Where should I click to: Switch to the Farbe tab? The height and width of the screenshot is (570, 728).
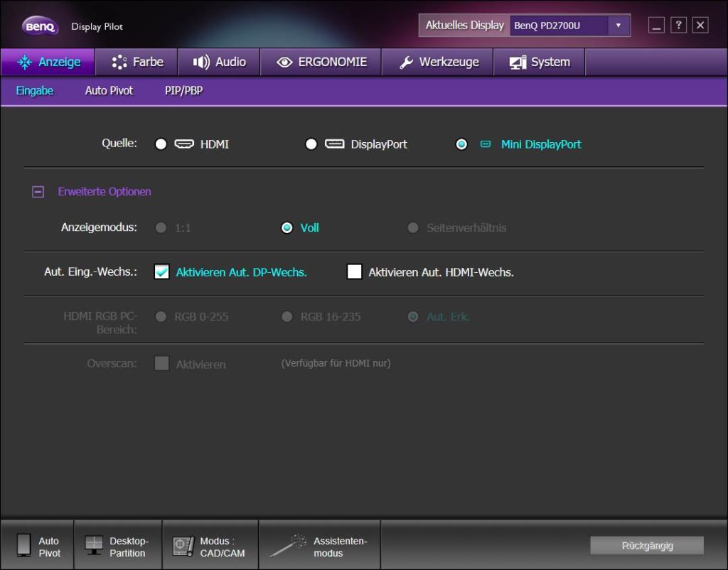(x=137, y=62)
